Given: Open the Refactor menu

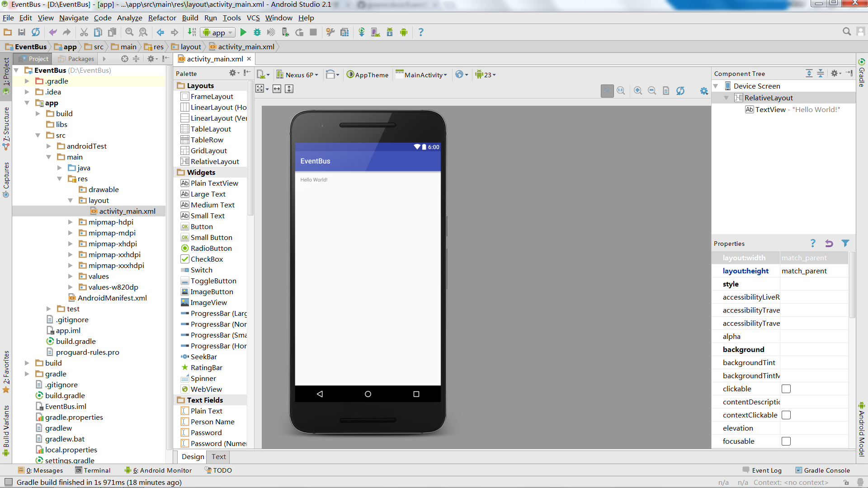Looking at the screenshot, I should 162,18.
